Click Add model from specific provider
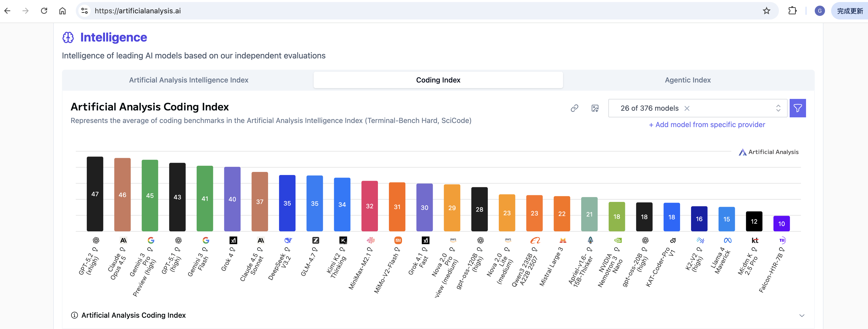The width and height of the screenshot is (868, 329). (707, 125)
